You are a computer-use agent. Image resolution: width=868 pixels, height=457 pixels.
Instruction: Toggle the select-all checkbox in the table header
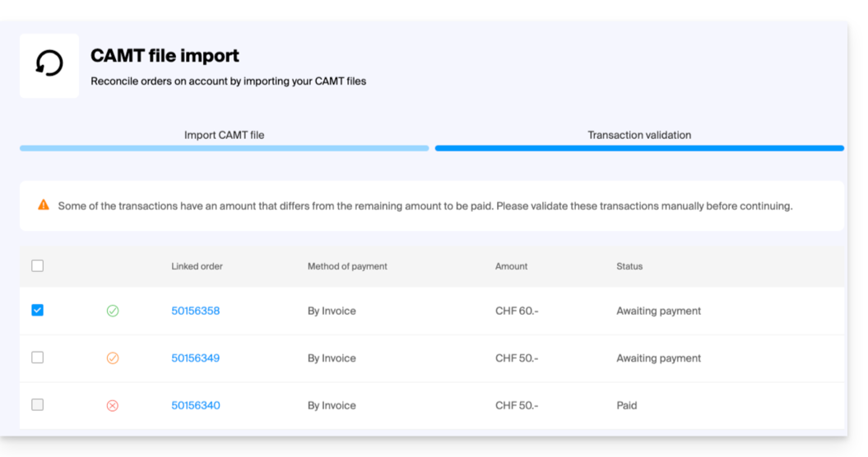click(37, 265)
